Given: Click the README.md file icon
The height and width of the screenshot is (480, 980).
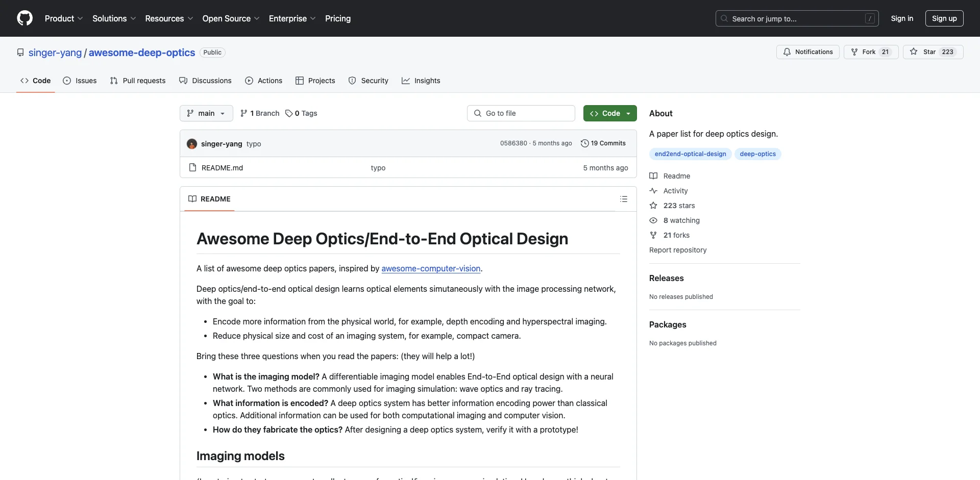Looking at the screenshot, I should (192, 167).
